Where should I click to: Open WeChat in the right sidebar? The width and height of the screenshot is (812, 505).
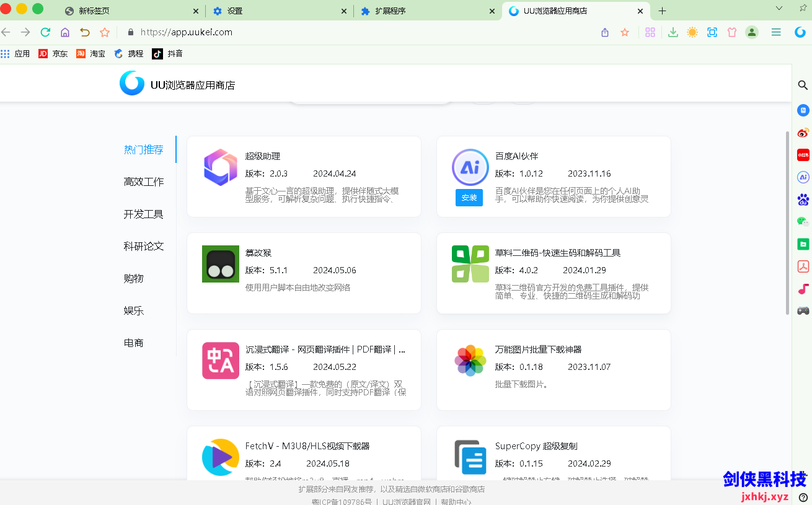coord(803,222)
